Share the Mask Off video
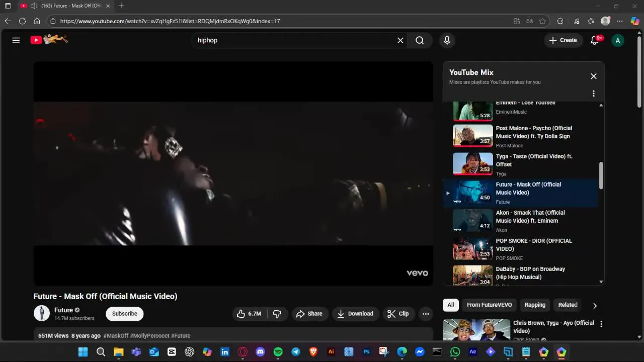The width and height of the screenshot is (644, 362). click(309, 314)
